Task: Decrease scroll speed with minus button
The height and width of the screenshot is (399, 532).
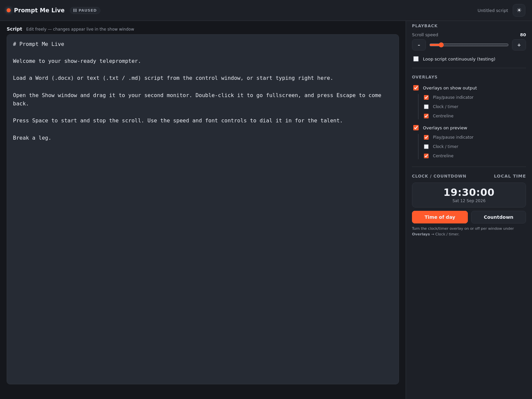Action: click(x=419, y=45)
